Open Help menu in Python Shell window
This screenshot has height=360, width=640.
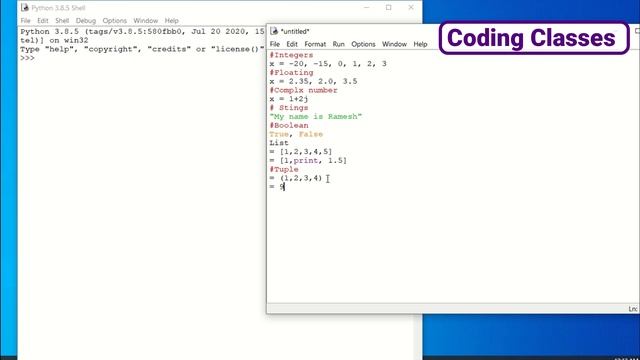(x=172, y=20)
